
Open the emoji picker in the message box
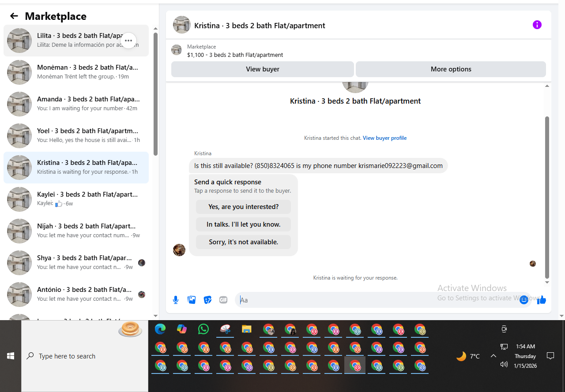(x=524, y=300)
